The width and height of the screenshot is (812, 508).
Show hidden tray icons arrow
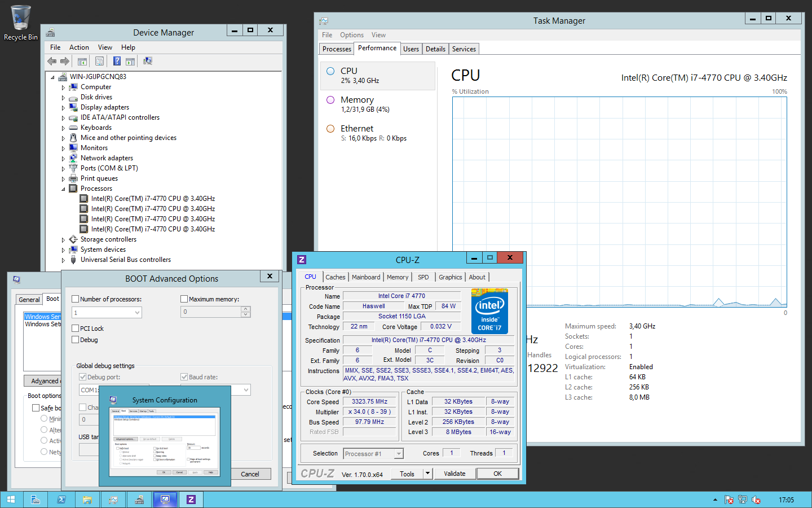click(715, 500)
